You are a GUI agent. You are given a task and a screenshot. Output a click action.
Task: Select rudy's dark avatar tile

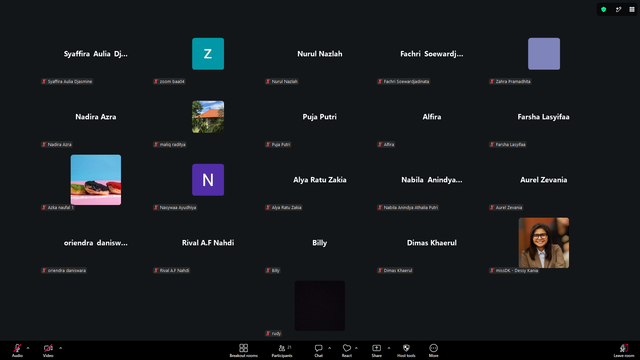(320, 306)
